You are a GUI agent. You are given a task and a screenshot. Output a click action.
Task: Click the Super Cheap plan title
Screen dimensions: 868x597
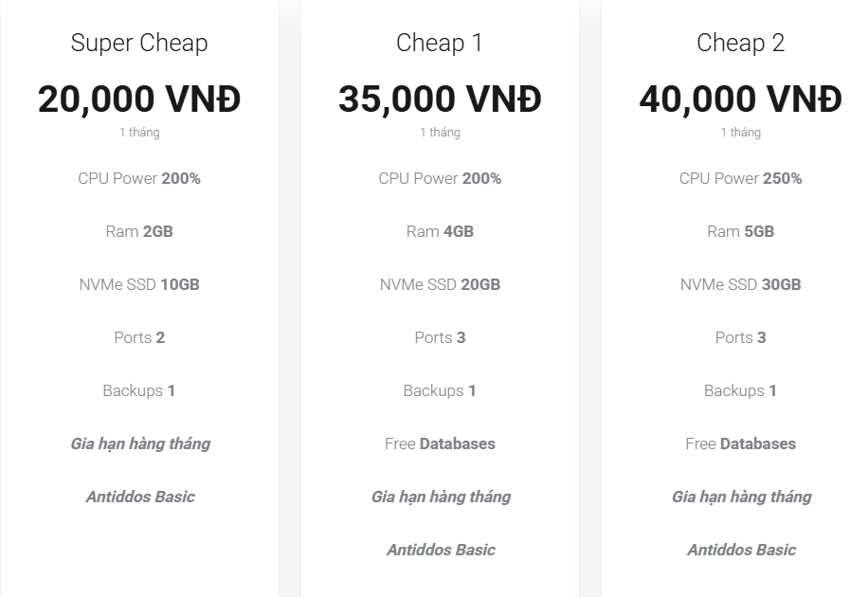[139, 43]
